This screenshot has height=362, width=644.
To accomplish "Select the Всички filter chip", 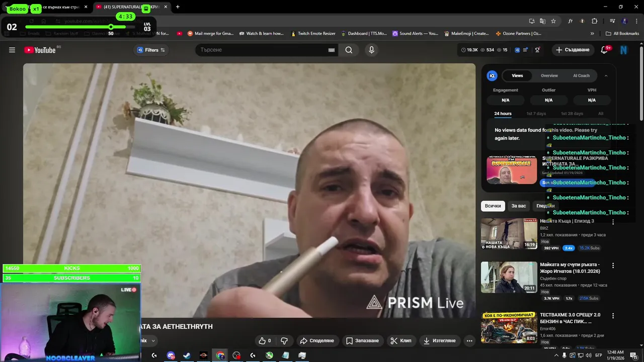I will click(x=493, y=206).
